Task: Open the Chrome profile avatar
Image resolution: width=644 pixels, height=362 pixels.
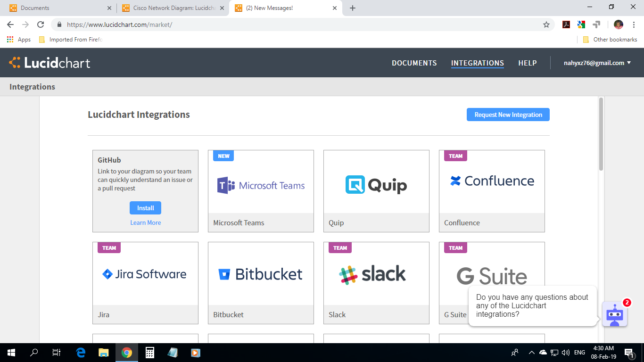Action: 619,25
